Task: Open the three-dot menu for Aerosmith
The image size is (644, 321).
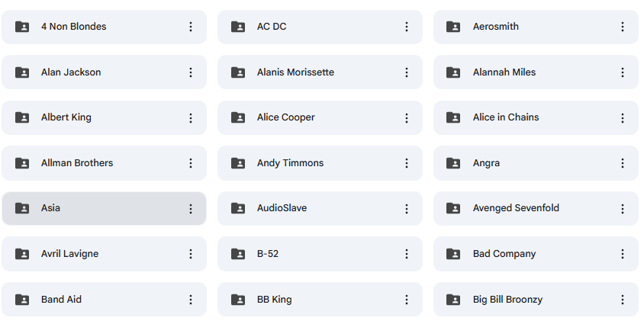Action: (x=622, y=27)
